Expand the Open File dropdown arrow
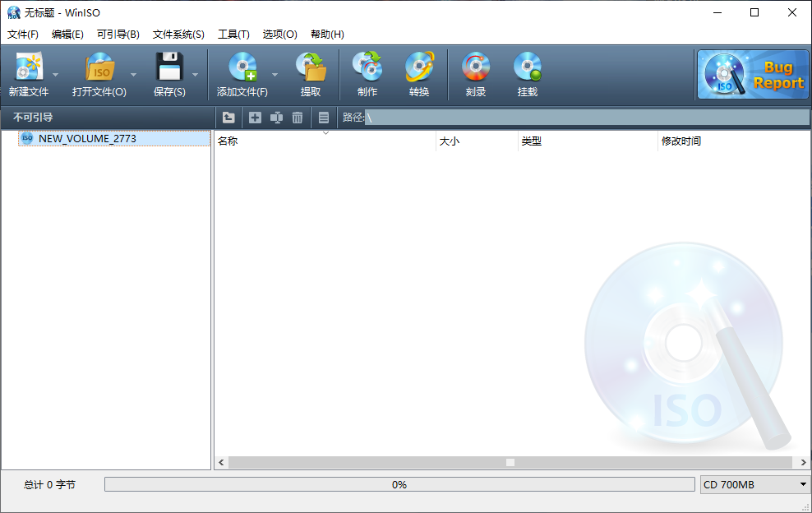 point(133,75)
